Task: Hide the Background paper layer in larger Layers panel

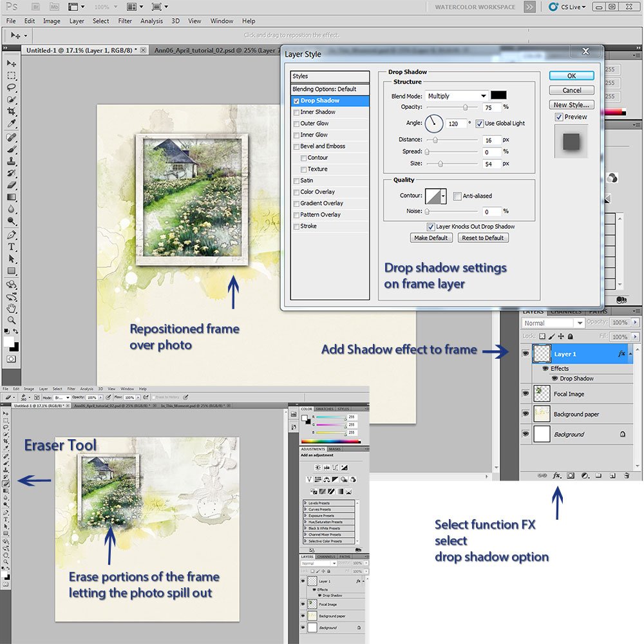Action: pos(526,413)
